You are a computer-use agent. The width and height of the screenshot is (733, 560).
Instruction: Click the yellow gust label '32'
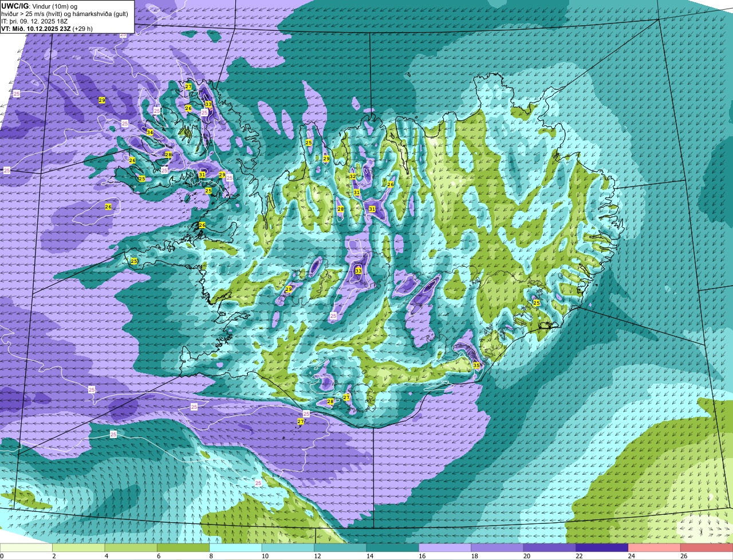tap(353, 176)
